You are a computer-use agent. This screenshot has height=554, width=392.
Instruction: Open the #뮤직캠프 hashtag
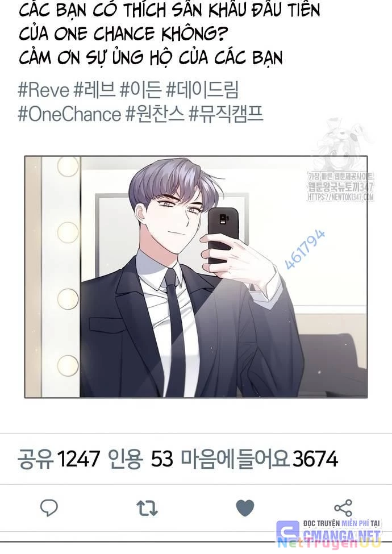pyautogui.click(x=226, y=114)
